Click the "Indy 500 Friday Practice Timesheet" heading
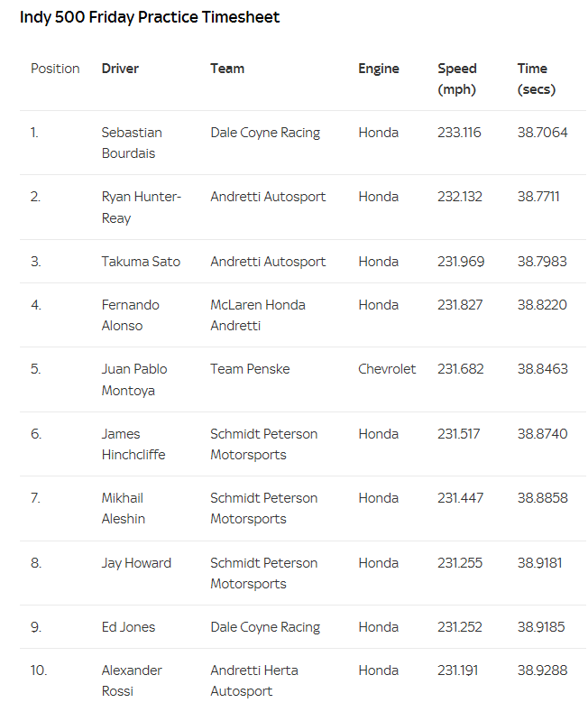This screenshot has height=712, width=588. click(150, 17)
